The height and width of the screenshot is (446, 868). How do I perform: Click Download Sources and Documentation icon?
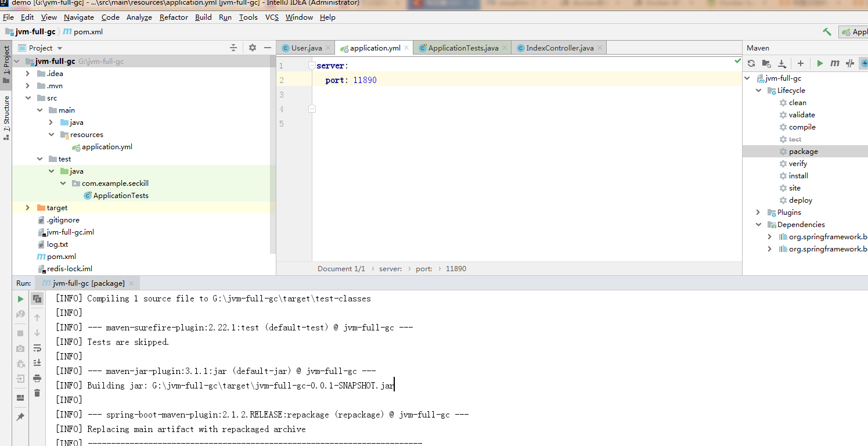pos(782,63)
